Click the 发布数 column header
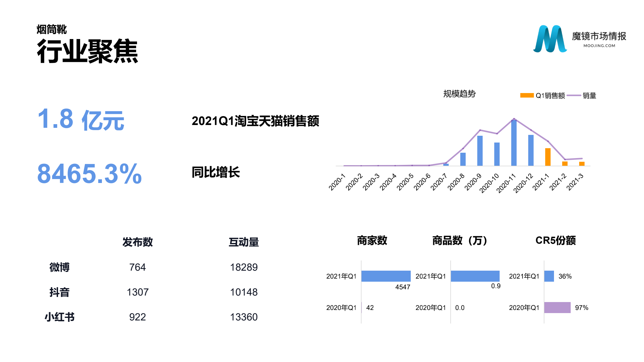Viewport: 644px width, 362px height. 138,242
